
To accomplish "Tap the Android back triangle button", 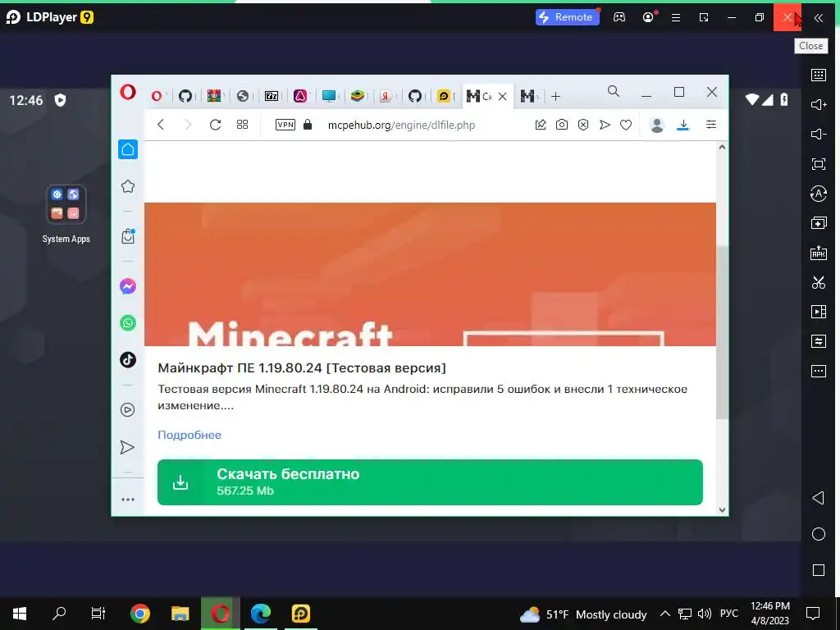I will [x=818, y=498].
